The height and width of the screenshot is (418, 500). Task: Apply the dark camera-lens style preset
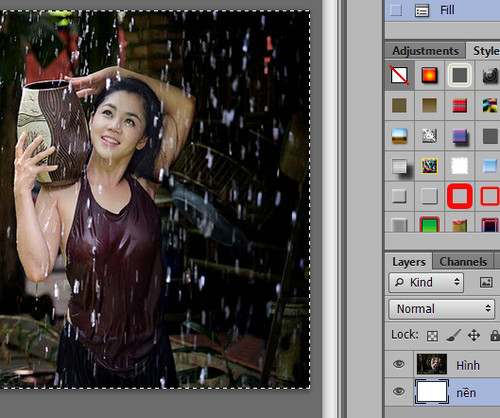490,75
